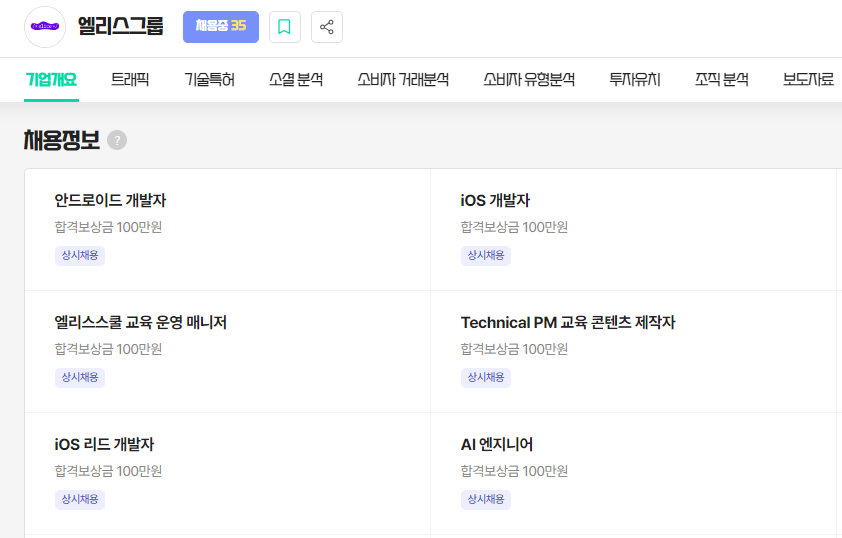Go to the 보도자료 tab
This screenshot has height=538, width=842.
[x=808, y=80]
